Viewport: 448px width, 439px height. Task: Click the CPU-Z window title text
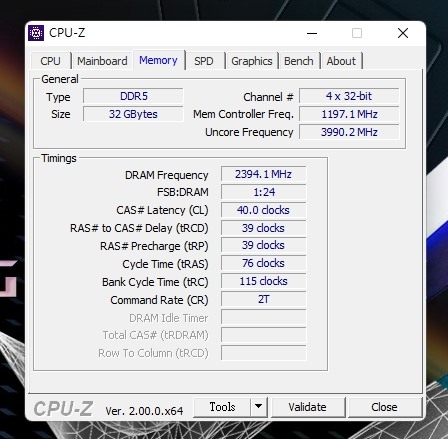point(67,33)
